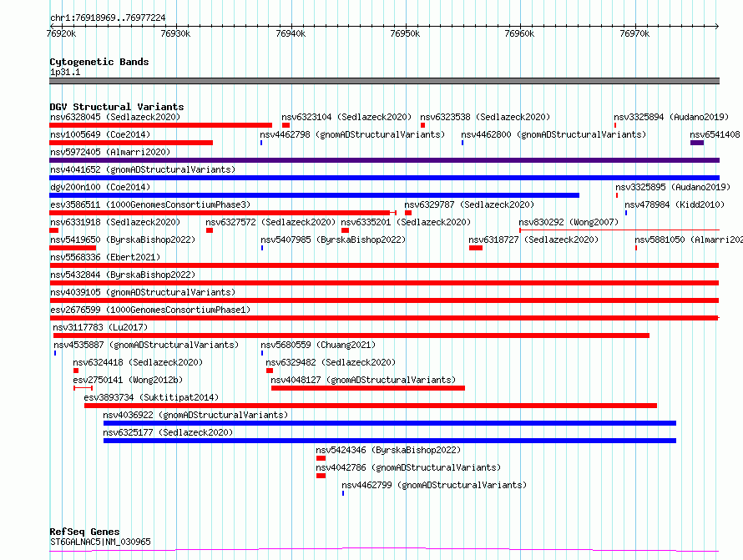Open the nsv6331918 (Sedlazeck2020) label
743x560 pixels.
115,222
